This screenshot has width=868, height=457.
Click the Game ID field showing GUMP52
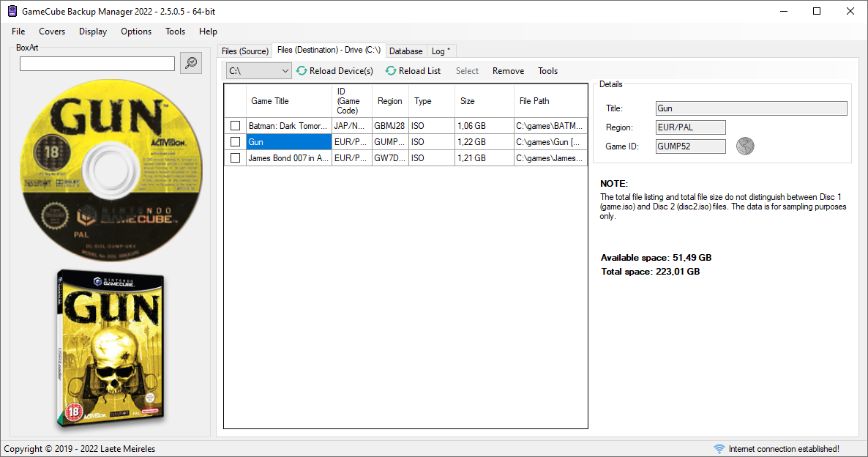pos(690,146)
